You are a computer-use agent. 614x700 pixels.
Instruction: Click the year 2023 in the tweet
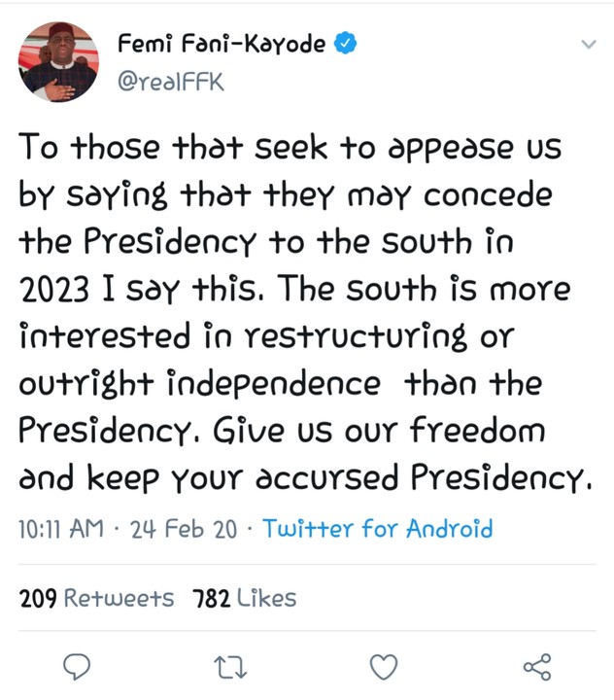click(x=58, y=291)
